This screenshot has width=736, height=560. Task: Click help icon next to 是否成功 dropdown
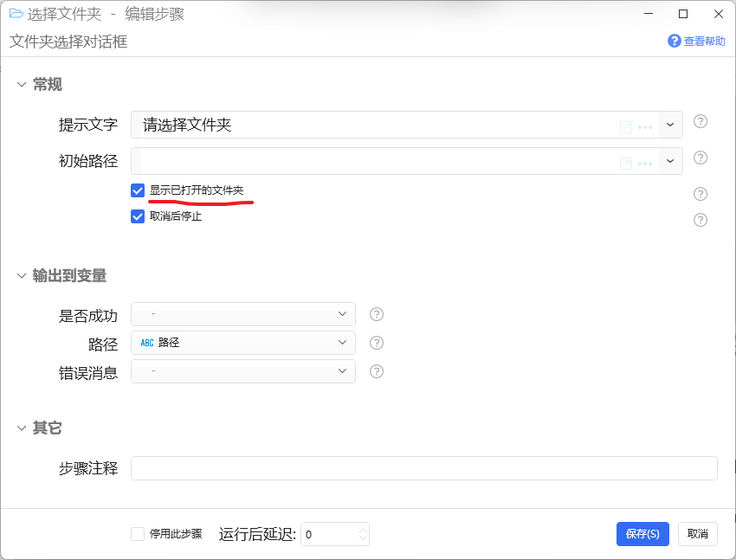tap(377, 314)
